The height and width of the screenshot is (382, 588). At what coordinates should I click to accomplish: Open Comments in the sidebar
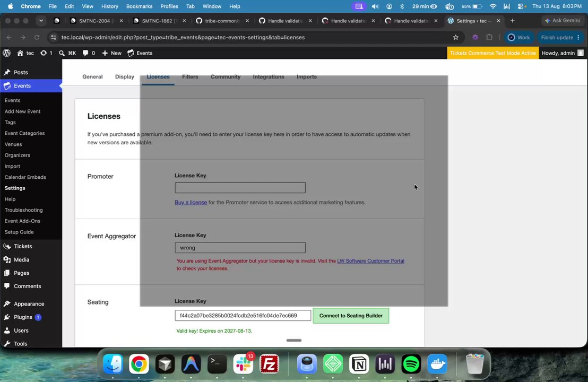point(31,286)
